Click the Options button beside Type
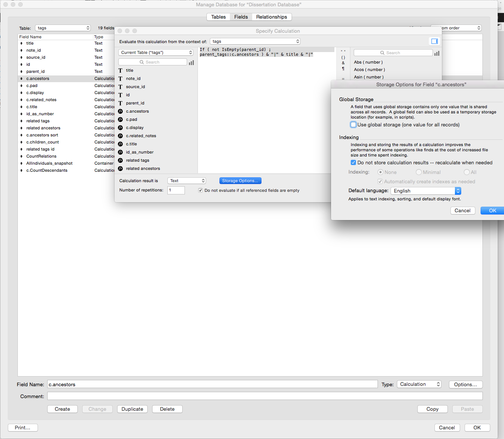The image size is (504, 439). [x=466, y=384]
